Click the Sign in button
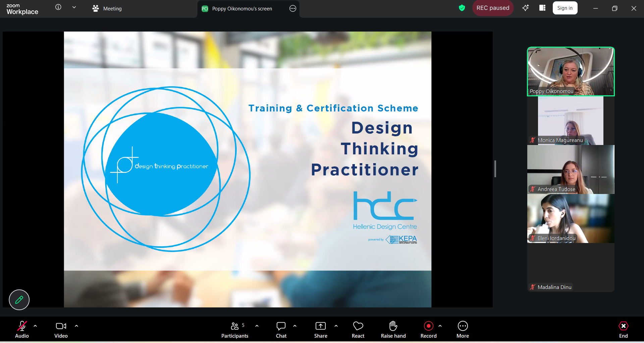Viewport: 644px width, 343px height. (565, 8)
